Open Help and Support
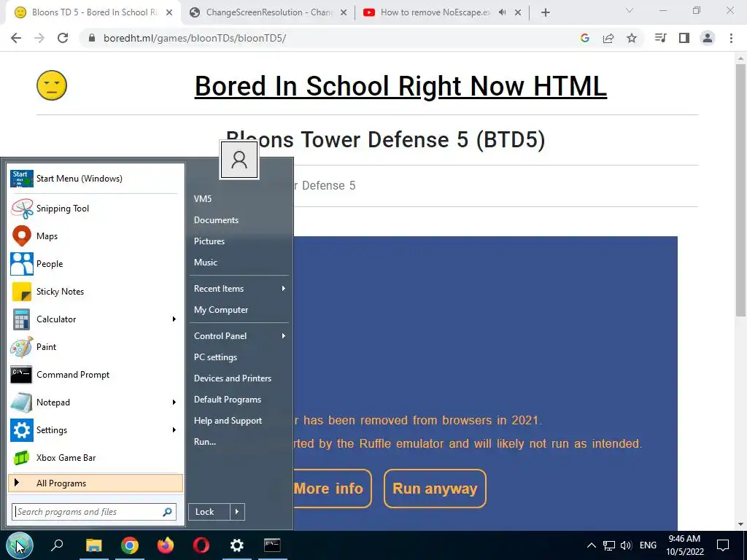Screen dimensions: 747x560 [x=228, y=421]
